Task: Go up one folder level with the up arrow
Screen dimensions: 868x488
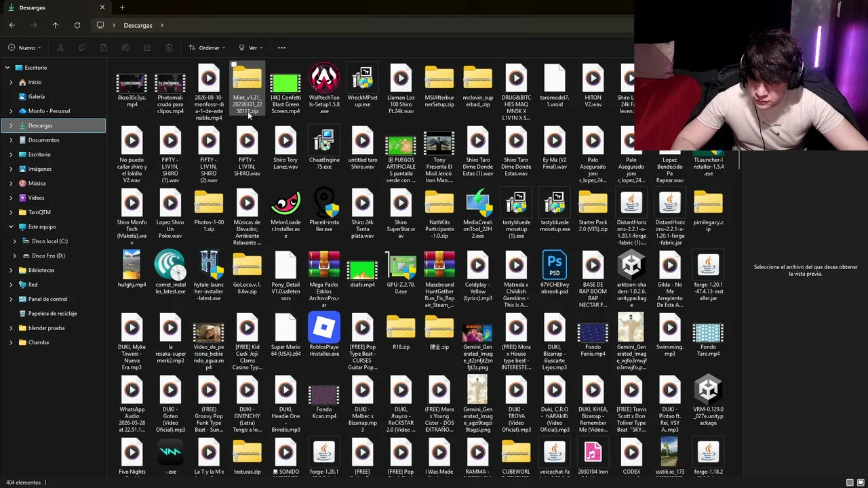Action: [x=56, y=25]
